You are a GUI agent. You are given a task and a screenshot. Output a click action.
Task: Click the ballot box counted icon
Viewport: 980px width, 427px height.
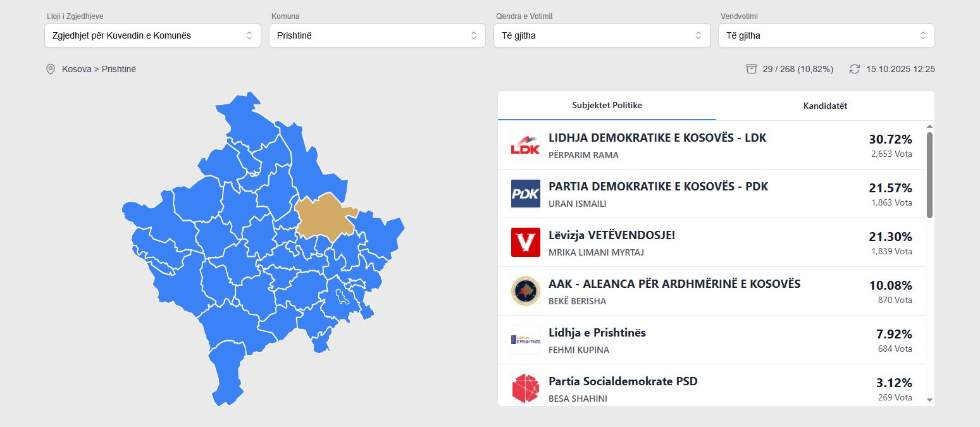point(752,69)
